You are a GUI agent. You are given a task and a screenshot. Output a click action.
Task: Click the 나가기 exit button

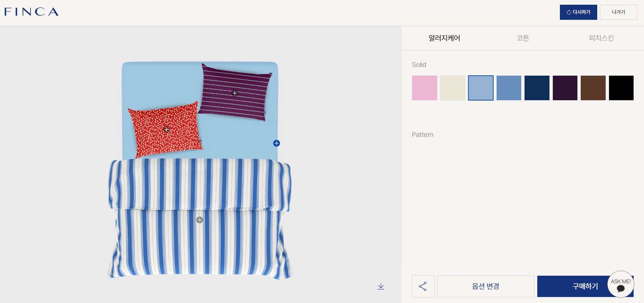(618, 12)
